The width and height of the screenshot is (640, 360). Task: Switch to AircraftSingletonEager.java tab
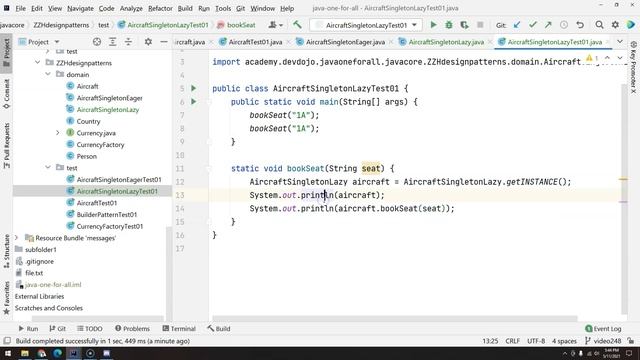pyautogui.click(x=345, y=42)
